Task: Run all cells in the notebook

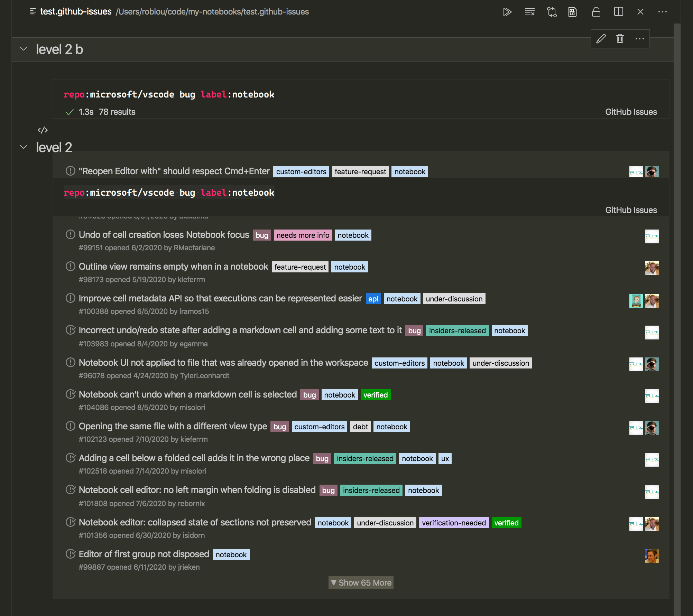Action: tap(507, 12)
